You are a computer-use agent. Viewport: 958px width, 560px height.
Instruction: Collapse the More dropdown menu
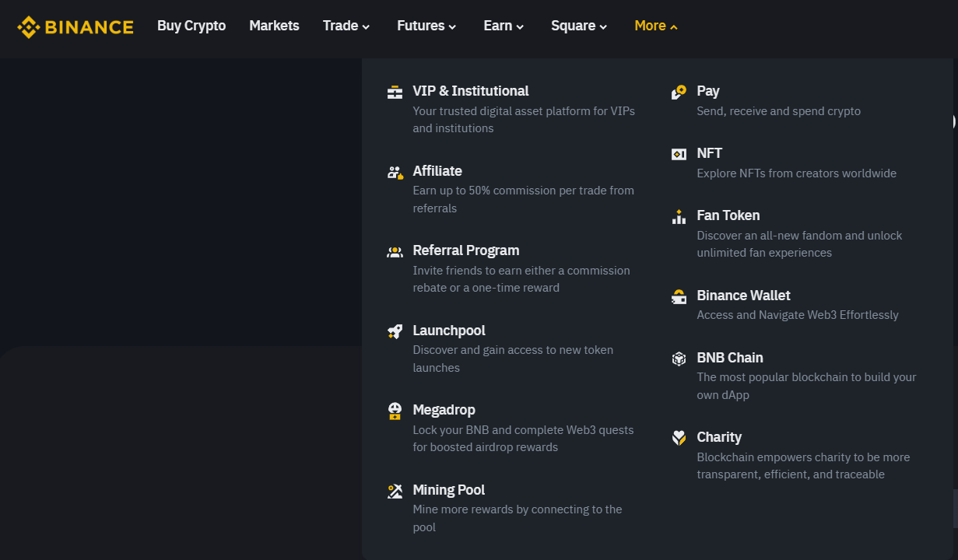(656, 26)
